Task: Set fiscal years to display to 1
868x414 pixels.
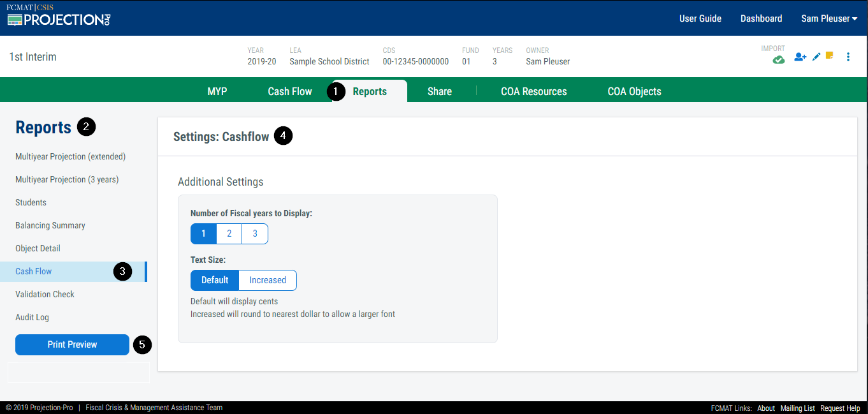Action: pyautogui.click(x=203, y=233)
